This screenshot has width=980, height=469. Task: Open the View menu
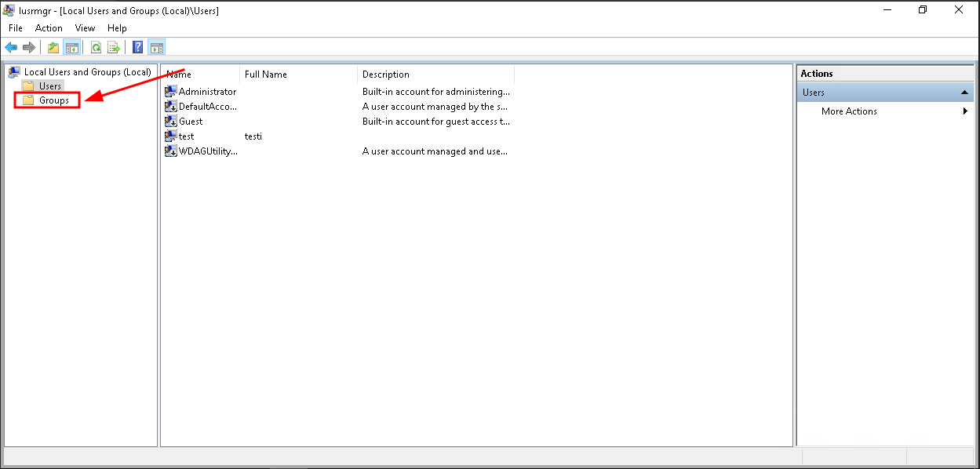(85, 28)
